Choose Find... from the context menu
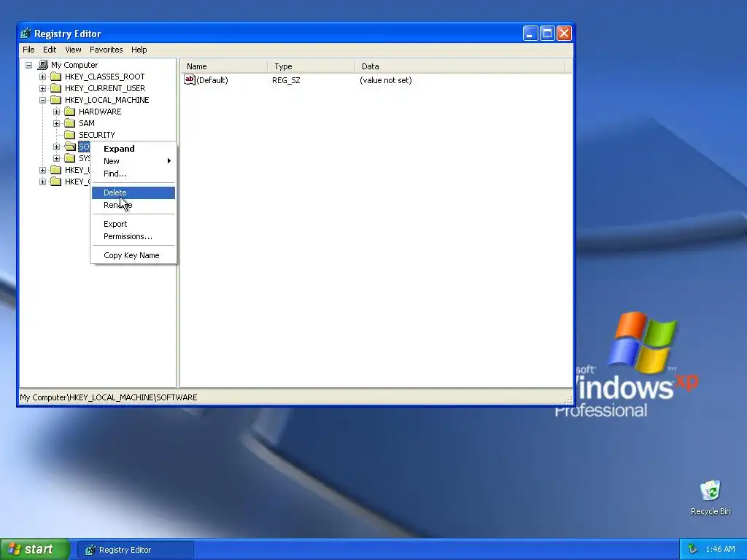This screenshot has height=560, width=747. [x=133, y=174]
